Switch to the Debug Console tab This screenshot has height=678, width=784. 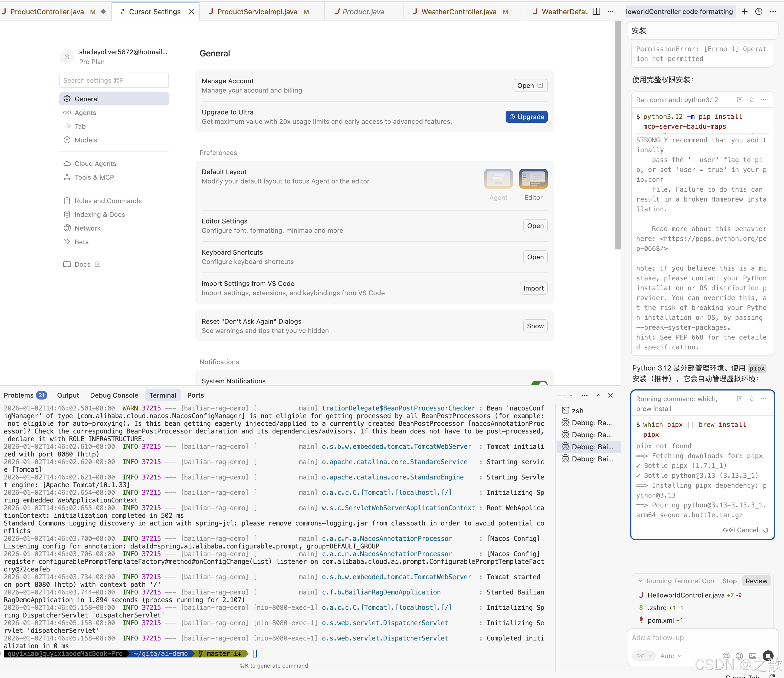(x=114, y=395)
